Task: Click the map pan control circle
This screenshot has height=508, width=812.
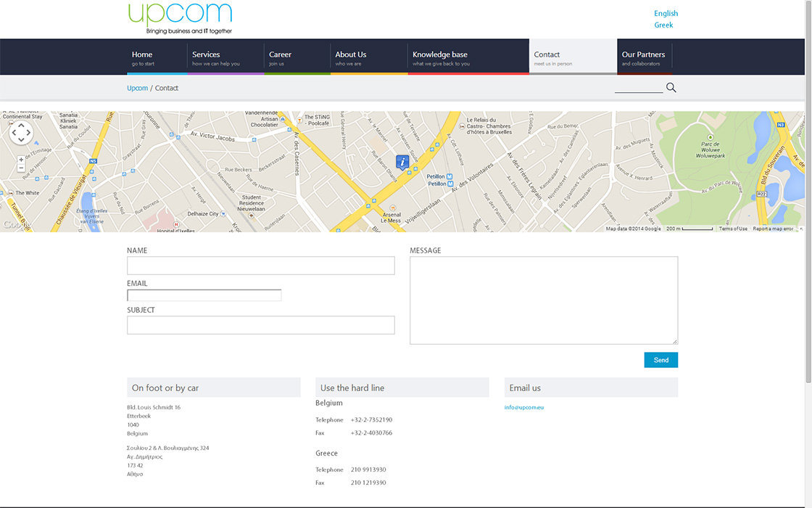Action: point(21,133)
